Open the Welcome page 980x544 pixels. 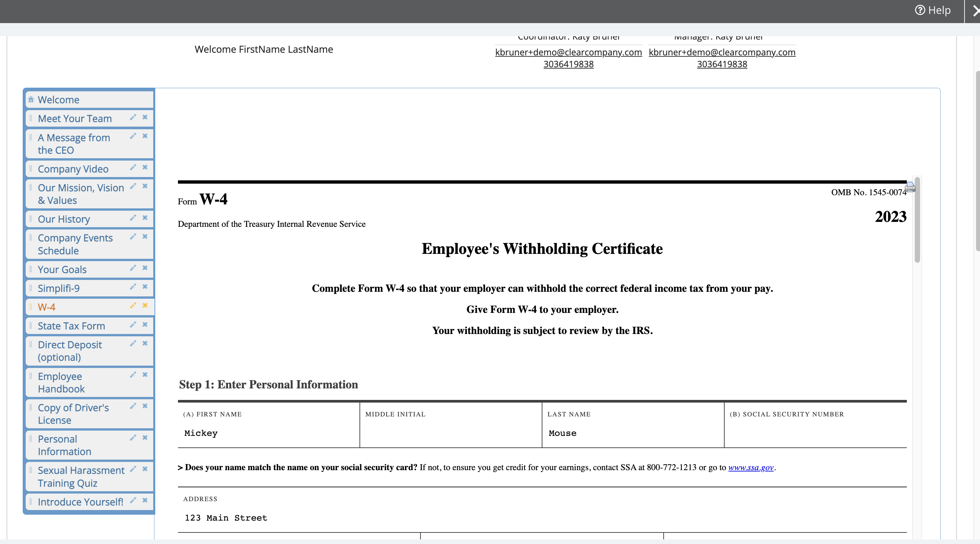click(x=59, y=100)
